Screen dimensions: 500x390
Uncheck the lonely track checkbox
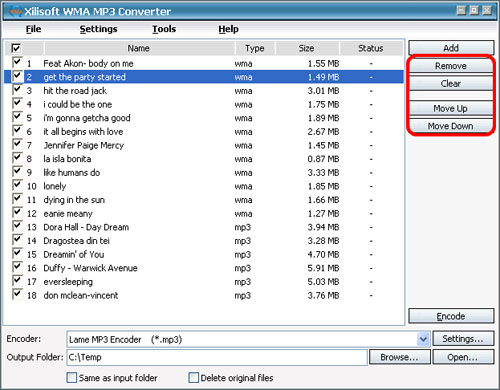pyautogui.click(x=17, y=185)
